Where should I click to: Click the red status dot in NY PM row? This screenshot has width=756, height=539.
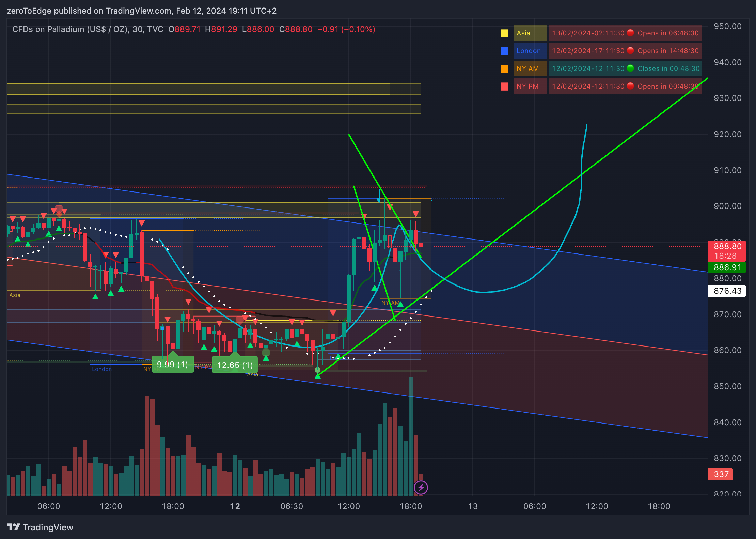pyautogui.click(x=630, y=86)
